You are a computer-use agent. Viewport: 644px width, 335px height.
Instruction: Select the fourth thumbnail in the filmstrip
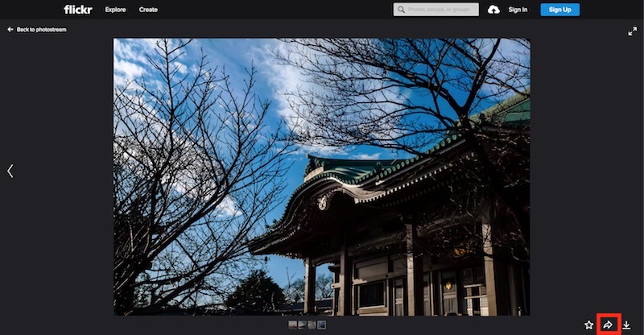pyautogui.click(x=322, y=325)
